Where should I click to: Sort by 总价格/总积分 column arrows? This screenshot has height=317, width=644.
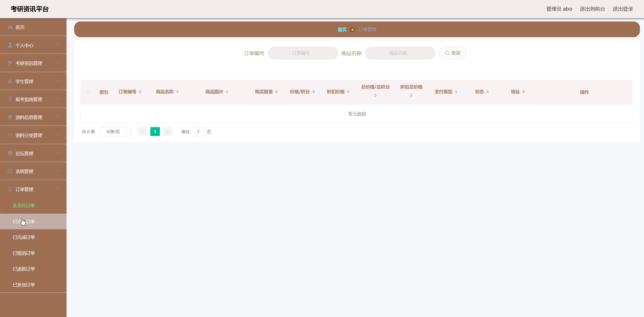[x=375, y=95]
